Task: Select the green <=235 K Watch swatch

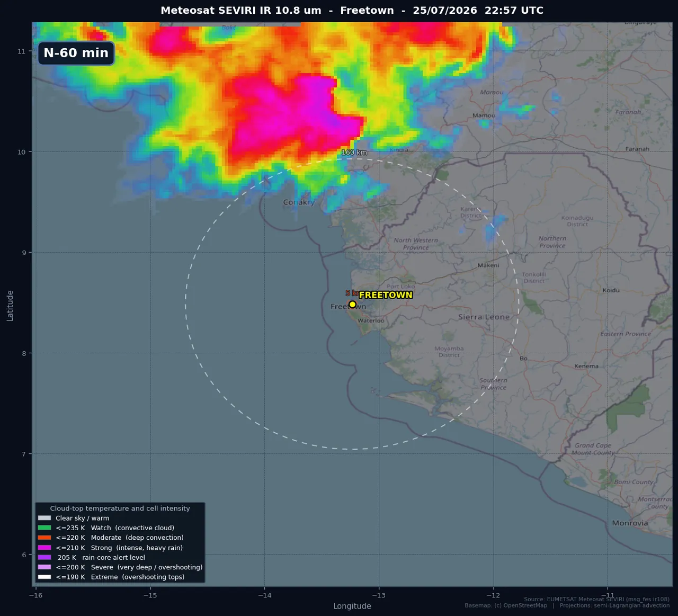Action: coord(44,528)
